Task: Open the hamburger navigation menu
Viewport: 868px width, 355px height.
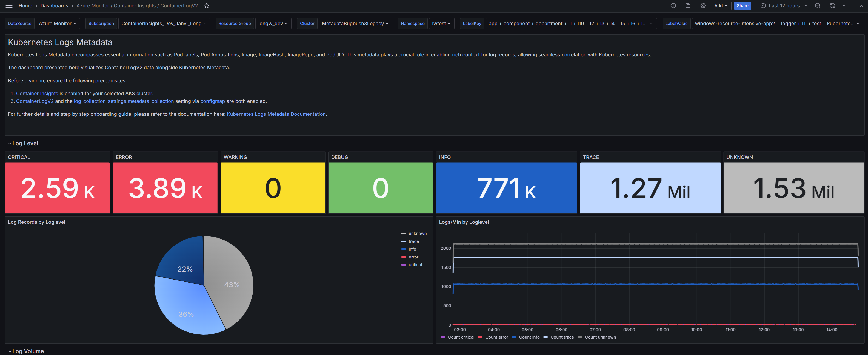Action: [x=8, y=5]
